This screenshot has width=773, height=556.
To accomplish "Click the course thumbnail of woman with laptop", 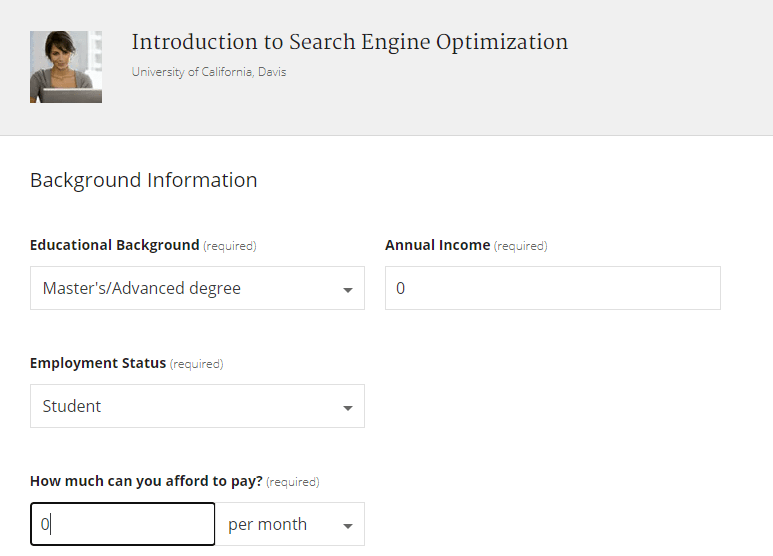I will (x=66, y=67).
